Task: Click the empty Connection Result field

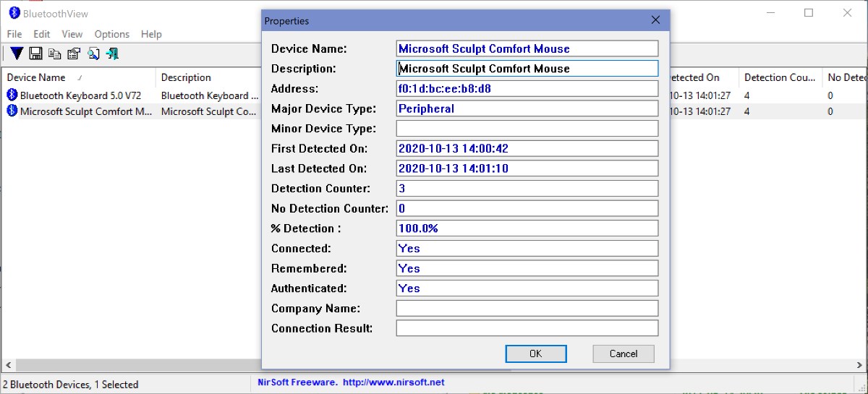Action: click(527, 328)
